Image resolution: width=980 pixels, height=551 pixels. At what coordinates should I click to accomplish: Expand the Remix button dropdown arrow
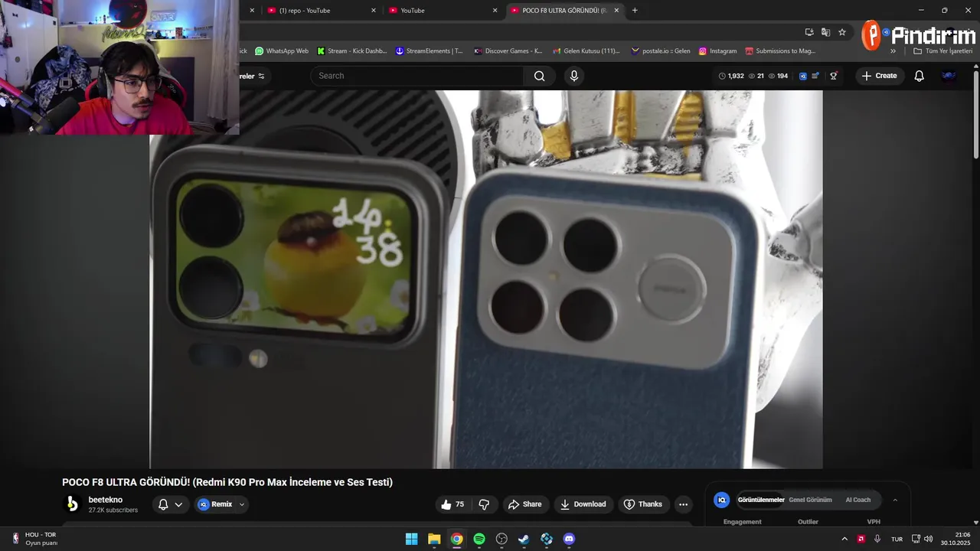(242, 504)
